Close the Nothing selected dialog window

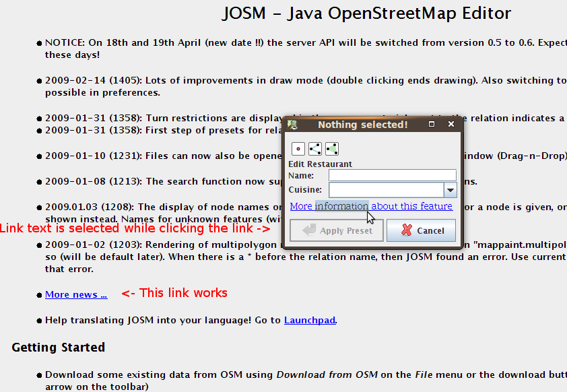point(451,124)
